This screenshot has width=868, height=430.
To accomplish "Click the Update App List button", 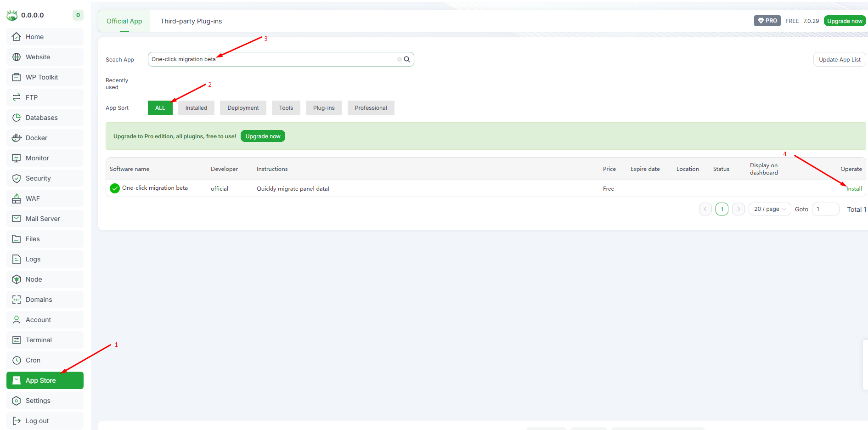I will coord(839,60).
